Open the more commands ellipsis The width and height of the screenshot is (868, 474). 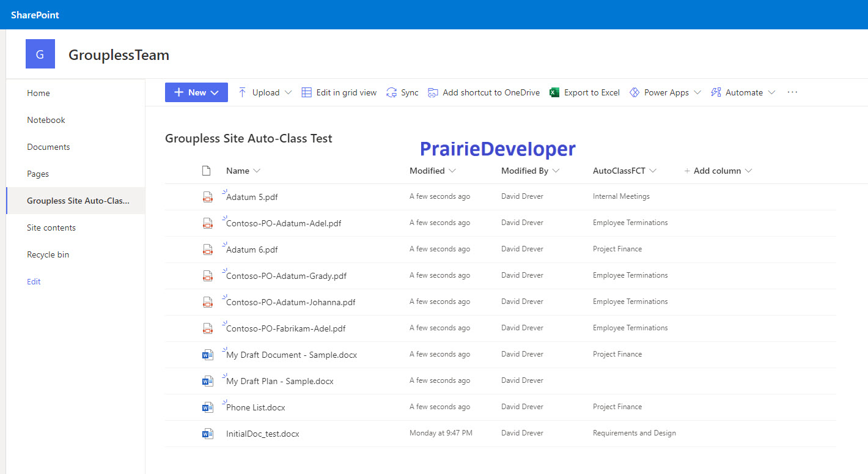coord(793,92)
